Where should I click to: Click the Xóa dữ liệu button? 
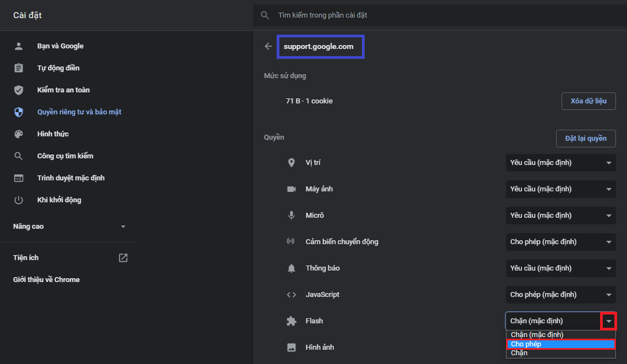[x=588, y=101]
